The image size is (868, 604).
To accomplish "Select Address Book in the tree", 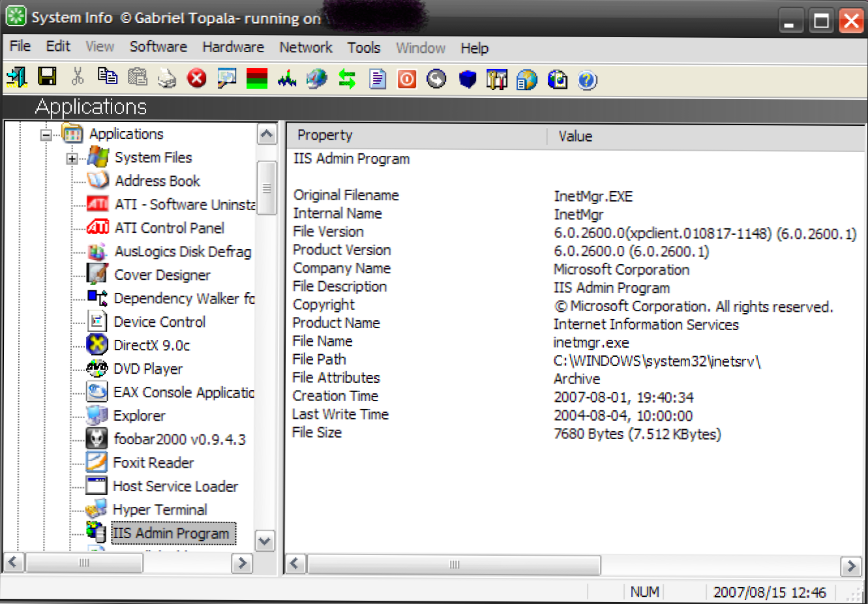I will pos(157,181).
